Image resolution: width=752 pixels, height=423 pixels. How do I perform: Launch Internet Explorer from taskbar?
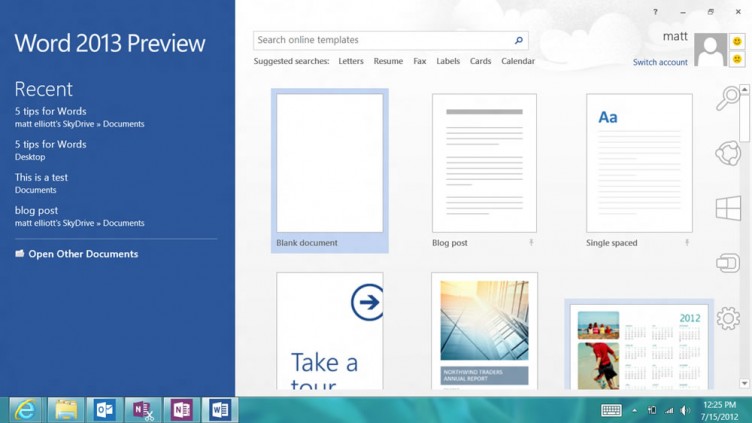[x=24, y=410]
